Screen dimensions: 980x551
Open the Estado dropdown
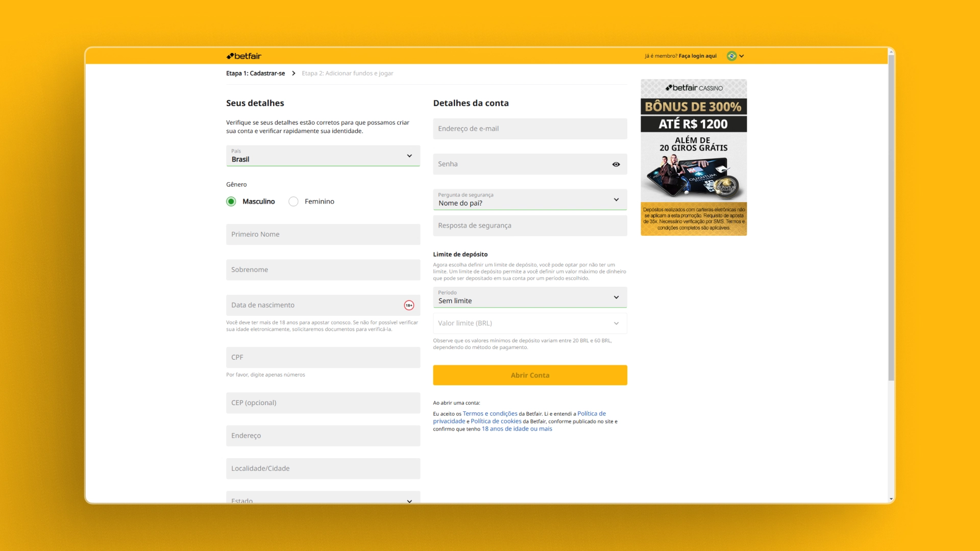click(x=323, y=497)
